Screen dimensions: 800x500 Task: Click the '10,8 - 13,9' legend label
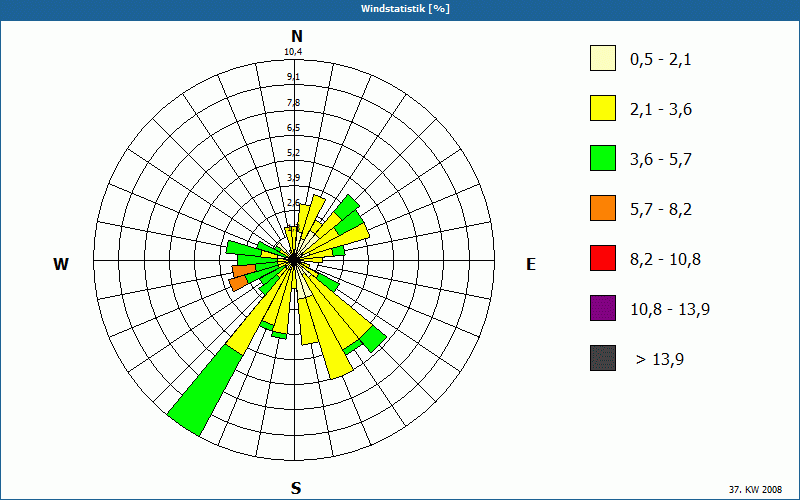pos(670,310)
